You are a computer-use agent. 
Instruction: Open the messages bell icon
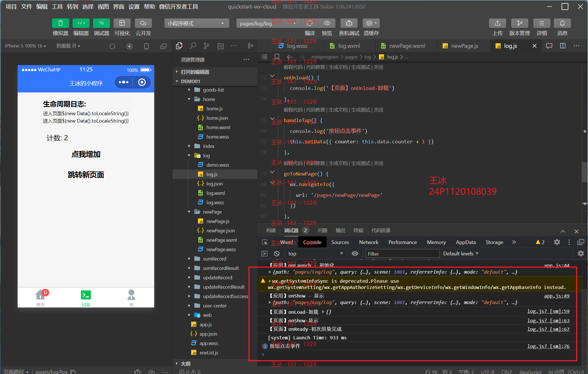[x=562, y=23]
